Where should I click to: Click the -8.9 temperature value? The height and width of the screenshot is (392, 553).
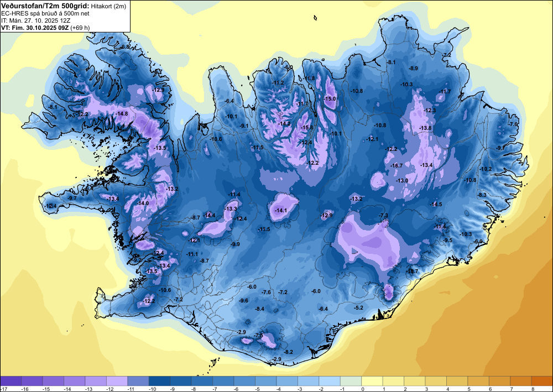coord(413,69)
